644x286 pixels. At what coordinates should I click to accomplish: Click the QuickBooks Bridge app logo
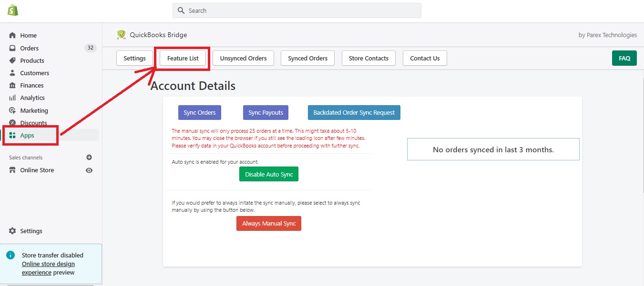(x=122, y=35)
